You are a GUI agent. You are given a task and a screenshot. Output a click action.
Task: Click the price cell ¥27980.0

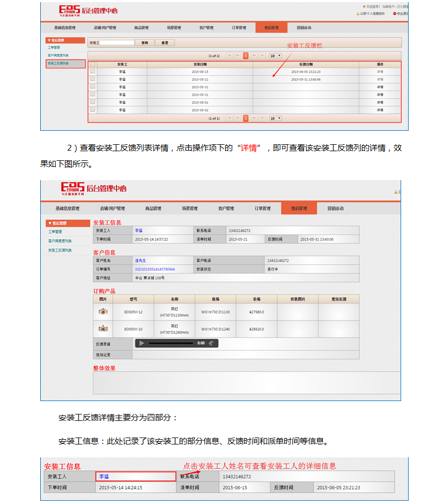(257, 312)
